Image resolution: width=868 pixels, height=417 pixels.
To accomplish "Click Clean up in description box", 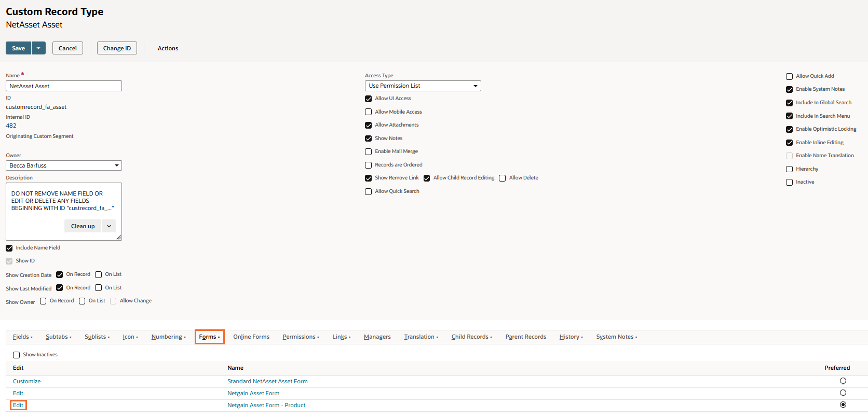I will [x=83, y=226].
